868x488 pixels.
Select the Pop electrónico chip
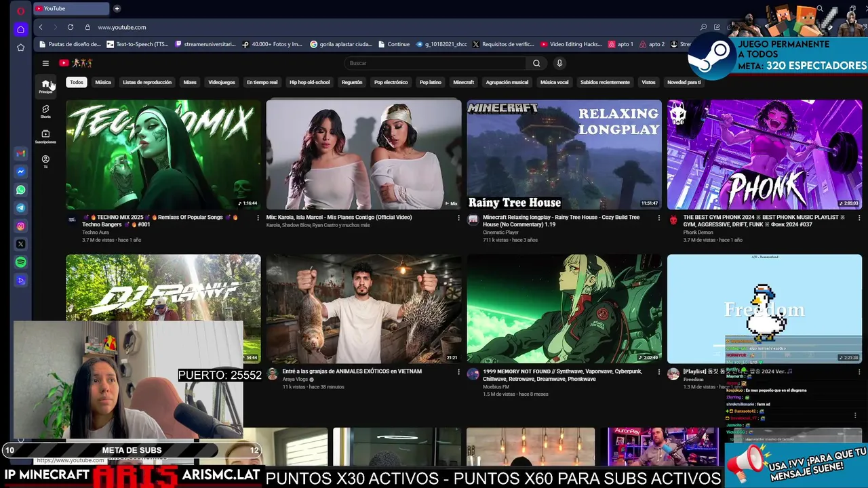click(391, 82)
